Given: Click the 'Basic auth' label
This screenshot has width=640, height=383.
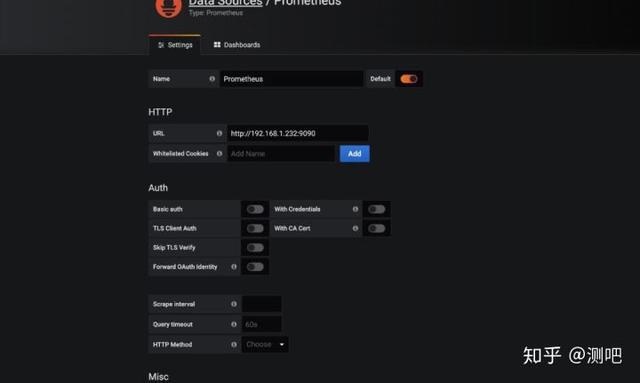Looking at the screenshot, I should pyautogui.click(x=167, y=209).
